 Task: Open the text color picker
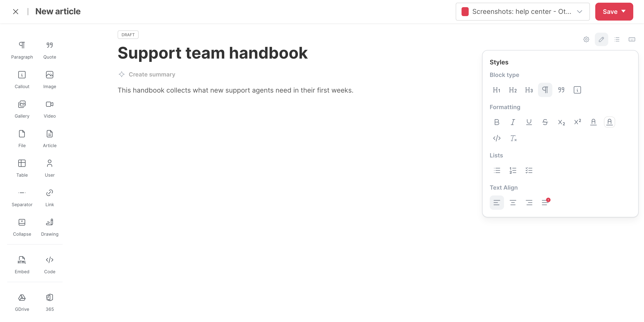(x=593, y=122)
